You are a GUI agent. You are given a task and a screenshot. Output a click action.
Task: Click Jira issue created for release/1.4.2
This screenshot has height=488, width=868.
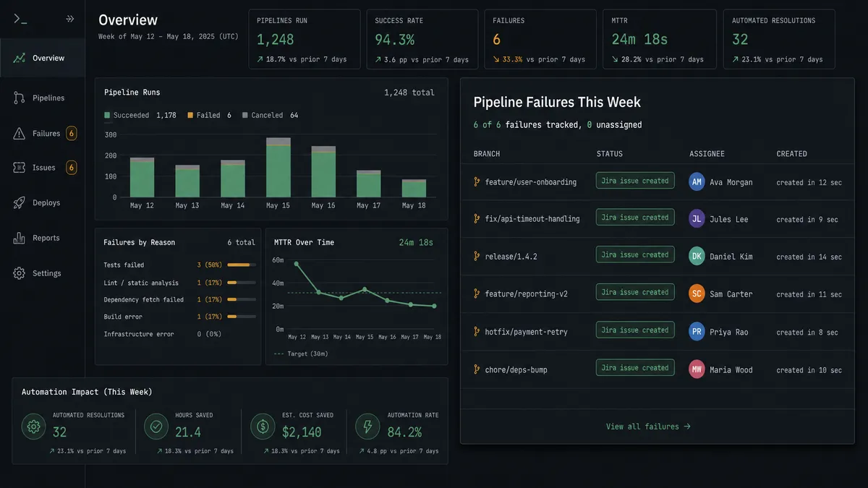coord(635,255)
